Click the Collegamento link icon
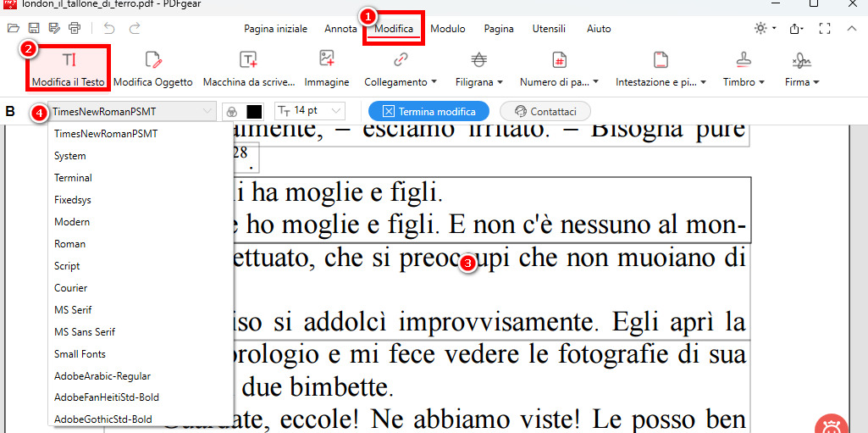The width and height of the screenshot is (868, 433). click(x=401, y=59)
